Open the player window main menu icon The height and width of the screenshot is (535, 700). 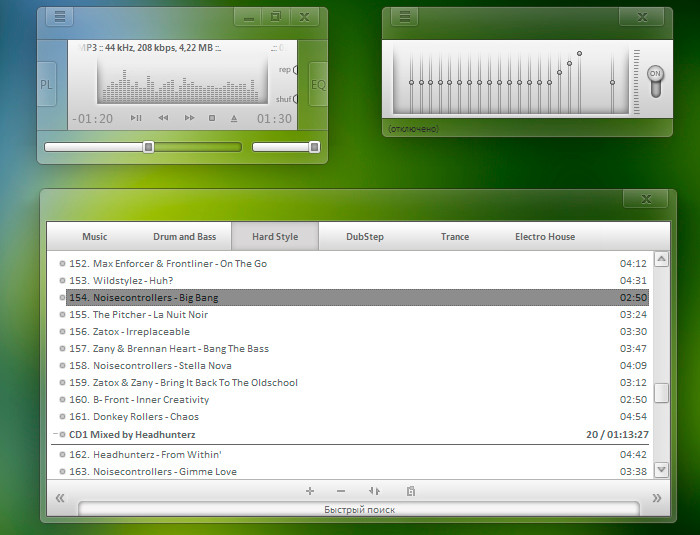59,17
